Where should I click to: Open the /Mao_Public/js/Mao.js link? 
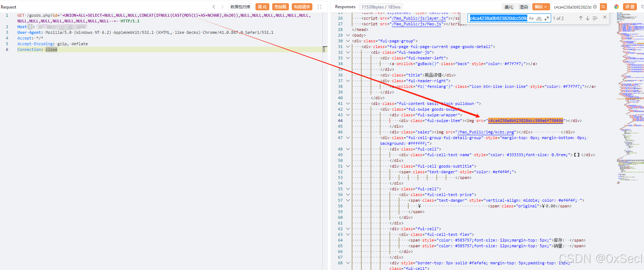pos(417,24)
